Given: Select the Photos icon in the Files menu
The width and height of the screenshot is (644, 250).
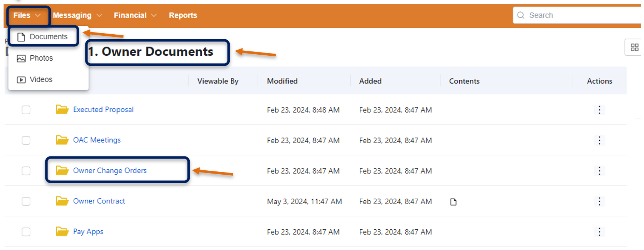Looking at the screenshot, I should point(21,58).
